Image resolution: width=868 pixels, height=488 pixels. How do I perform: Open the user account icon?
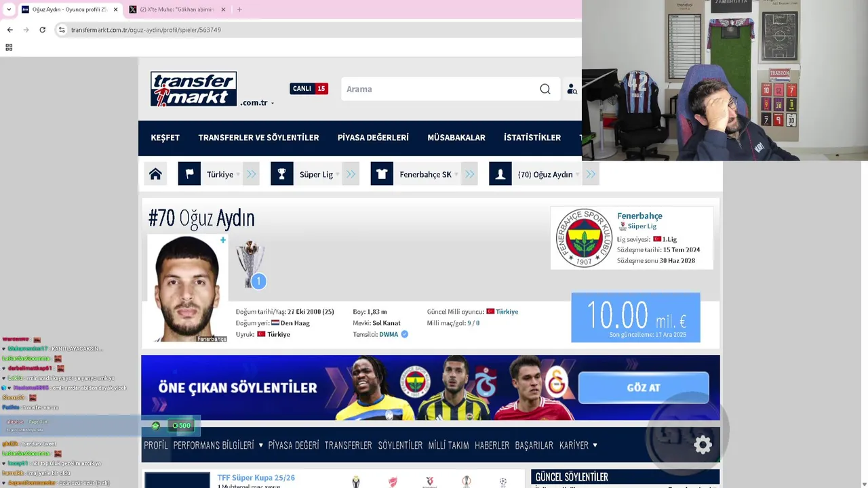(572, 89)
